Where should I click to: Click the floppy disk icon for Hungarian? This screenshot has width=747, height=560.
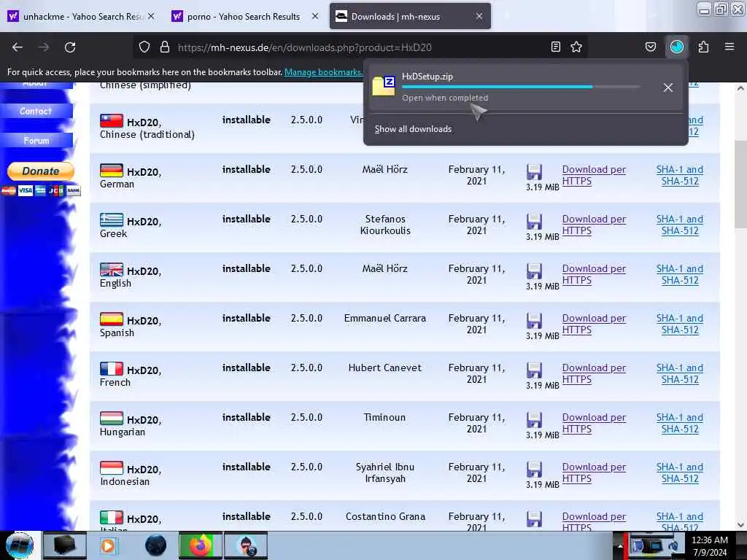(x=535, y=419)
